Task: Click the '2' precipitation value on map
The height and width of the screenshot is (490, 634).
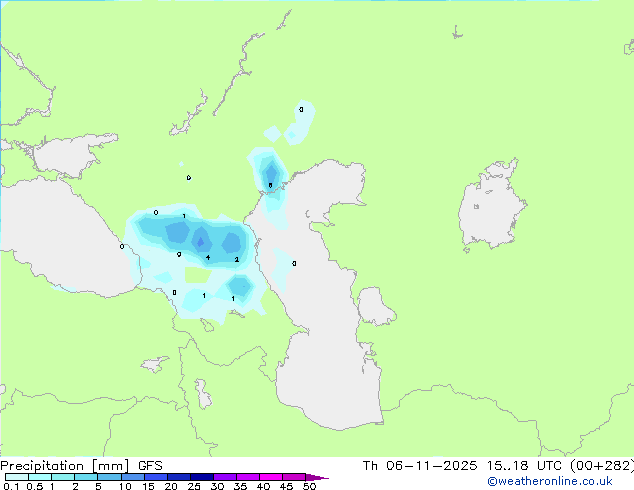Action: pos(237,260)
